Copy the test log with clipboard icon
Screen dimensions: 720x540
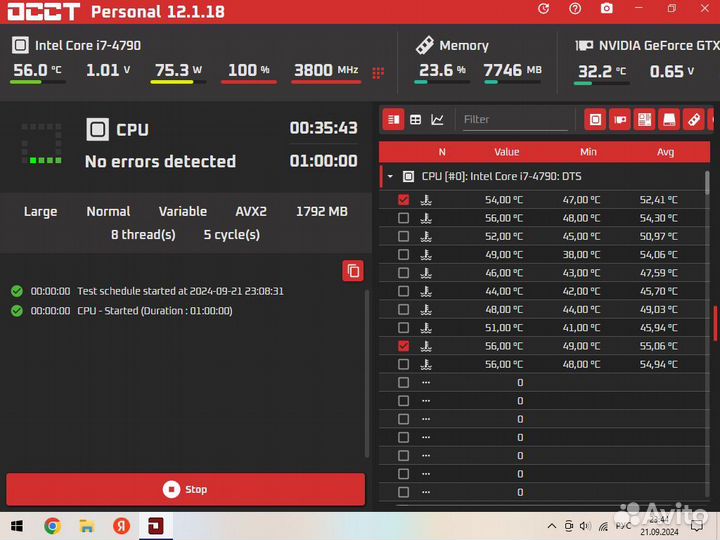353,271
